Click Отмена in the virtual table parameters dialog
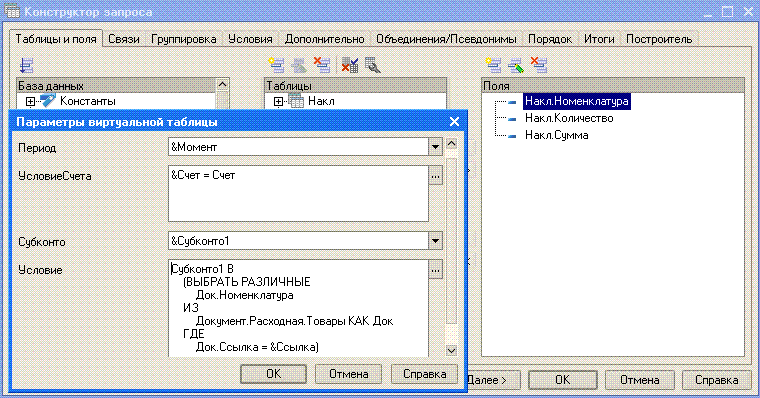The height and width of the screenshot is (398, 760). tap(348, 374)
